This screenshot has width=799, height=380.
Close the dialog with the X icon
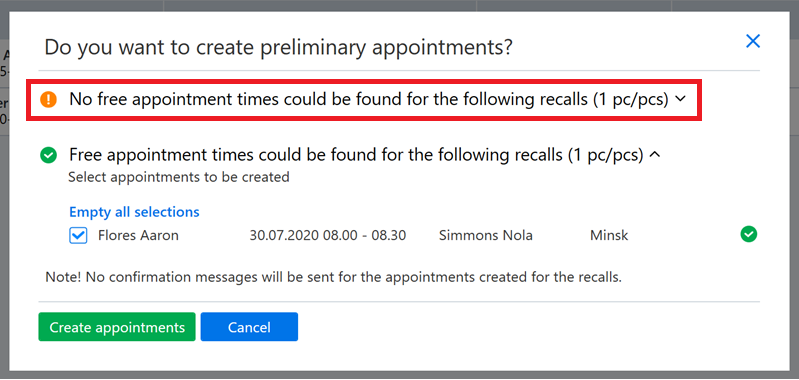[x=753, y=41]
